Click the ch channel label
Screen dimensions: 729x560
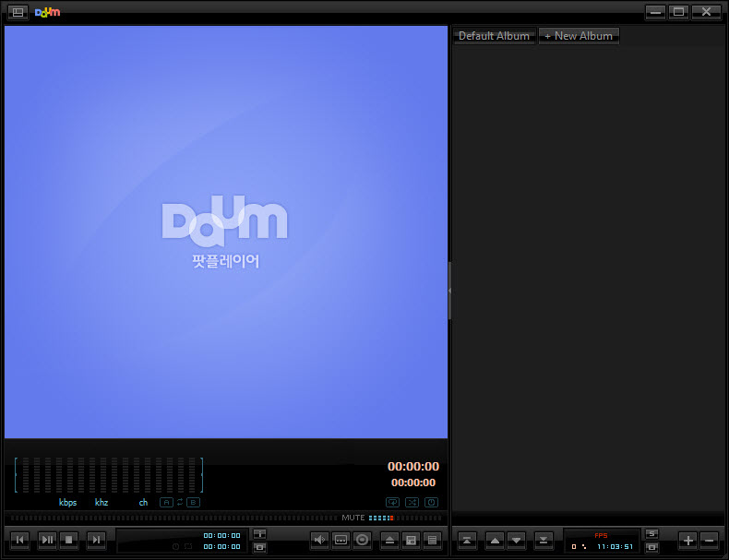tap(143, 503)
